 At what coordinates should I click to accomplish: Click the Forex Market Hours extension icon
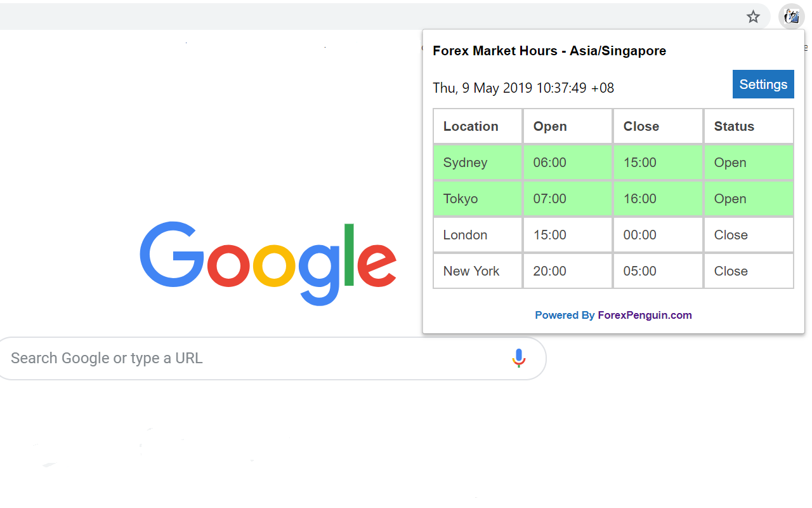(792, 17)
